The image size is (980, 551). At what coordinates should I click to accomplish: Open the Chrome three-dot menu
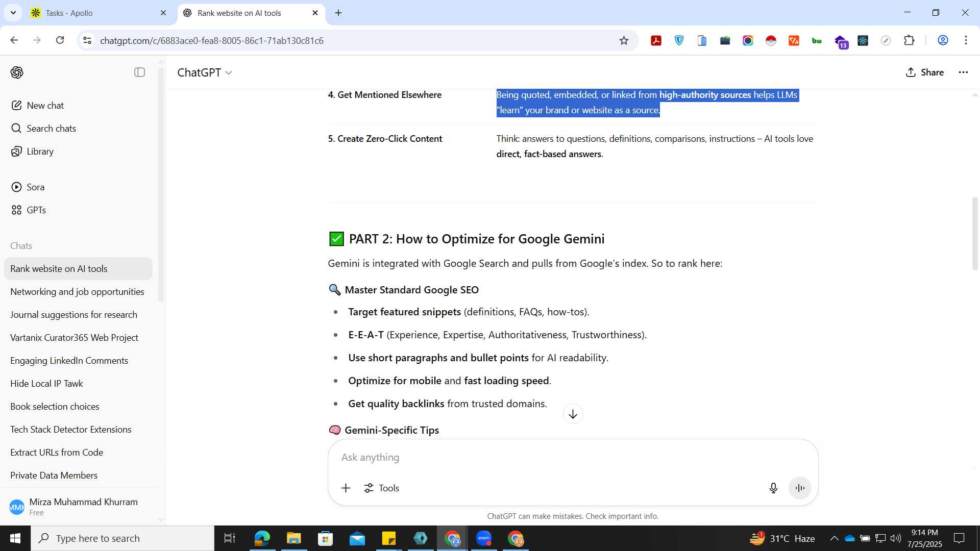point(966,41)
